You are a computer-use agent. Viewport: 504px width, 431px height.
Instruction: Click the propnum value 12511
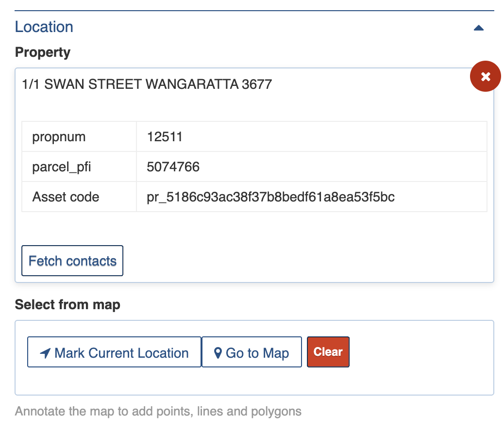tap(165, 137)
